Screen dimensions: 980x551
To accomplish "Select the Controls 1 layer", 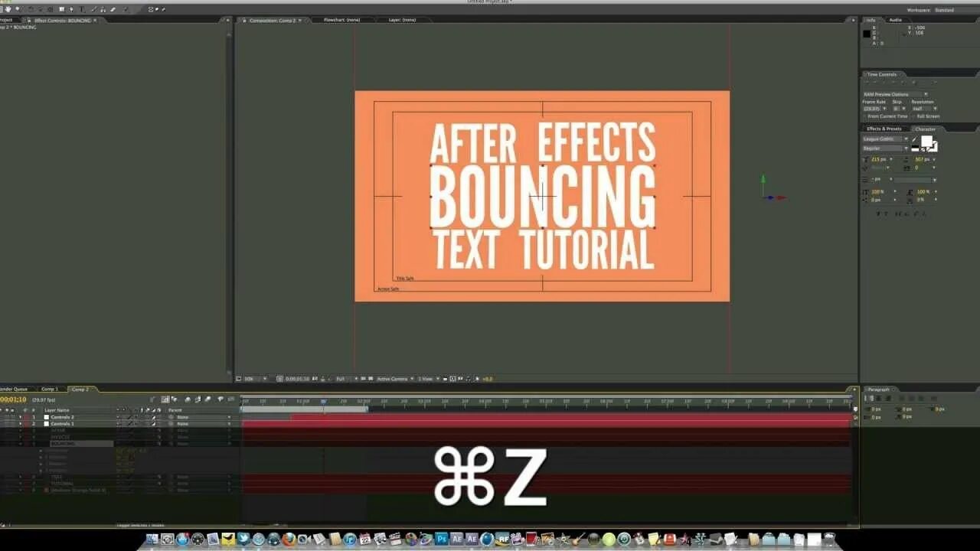I will 62,424.
